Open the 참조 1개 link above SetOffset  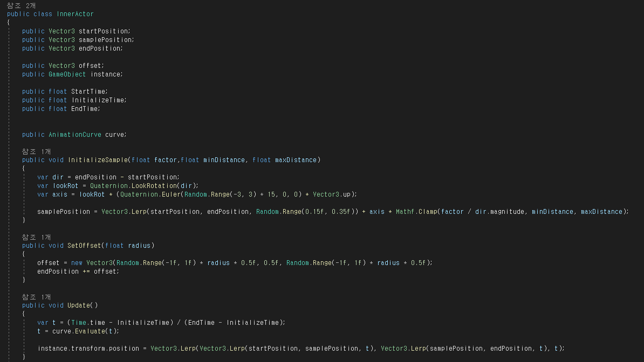point(36,237)
